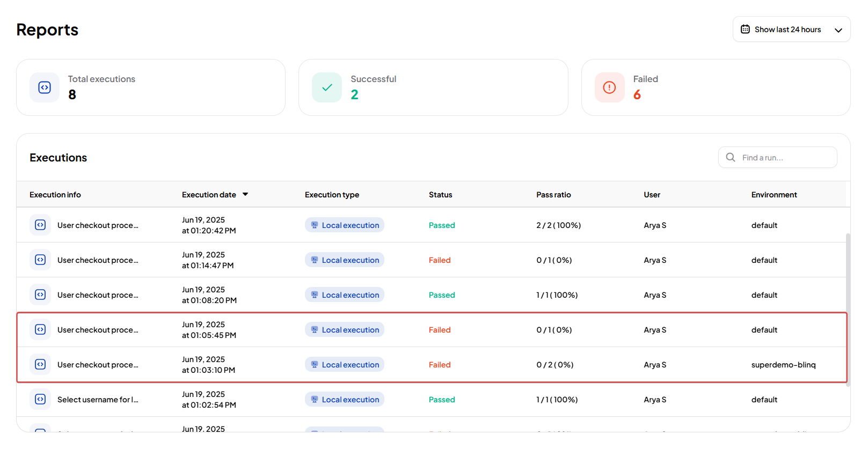Click the execution icon of the 01:14:47 PM run
This screenshot has width=868, height=449.
click(x=40, y=260)
